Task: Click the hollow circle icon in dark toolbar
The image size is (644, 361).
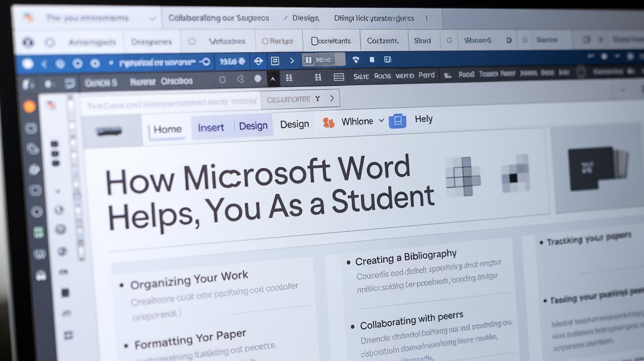Action: (222, 79)
